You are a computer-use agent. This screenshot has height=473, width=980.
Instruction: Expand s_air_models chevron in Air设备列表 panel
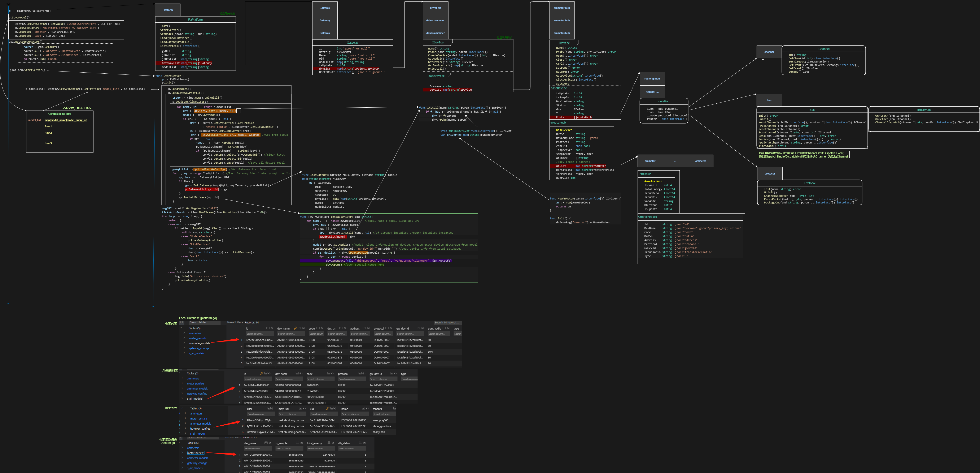point(182,398)
